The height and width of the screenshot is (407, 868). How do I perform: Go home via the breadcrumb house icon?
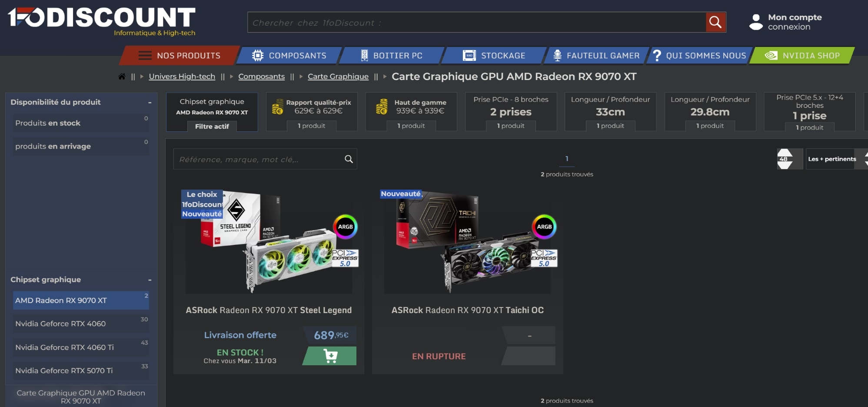[x=122, y=77]
